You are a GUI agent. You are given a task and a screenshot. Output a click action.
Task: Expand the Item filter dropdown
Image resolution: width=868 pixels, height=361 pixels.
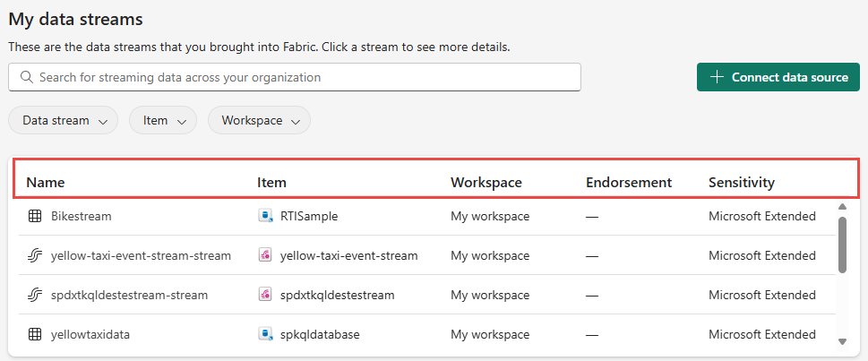163,120
